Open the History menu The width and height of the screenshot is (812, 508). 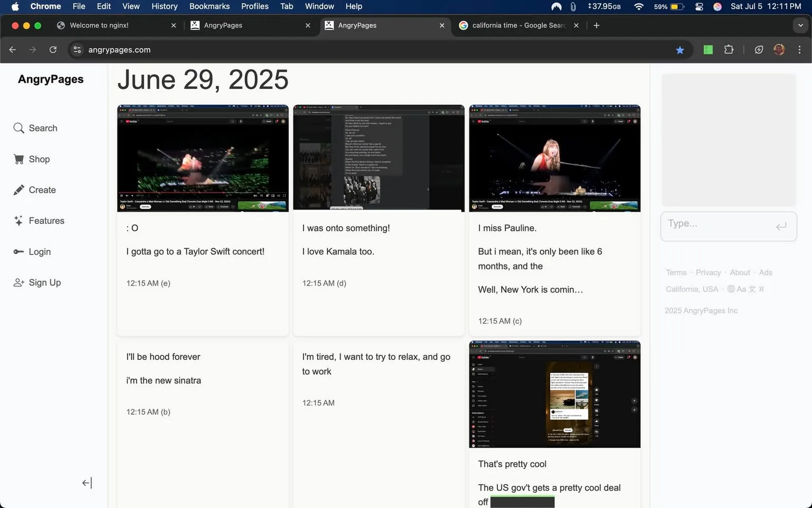click(x=164, y=6)
